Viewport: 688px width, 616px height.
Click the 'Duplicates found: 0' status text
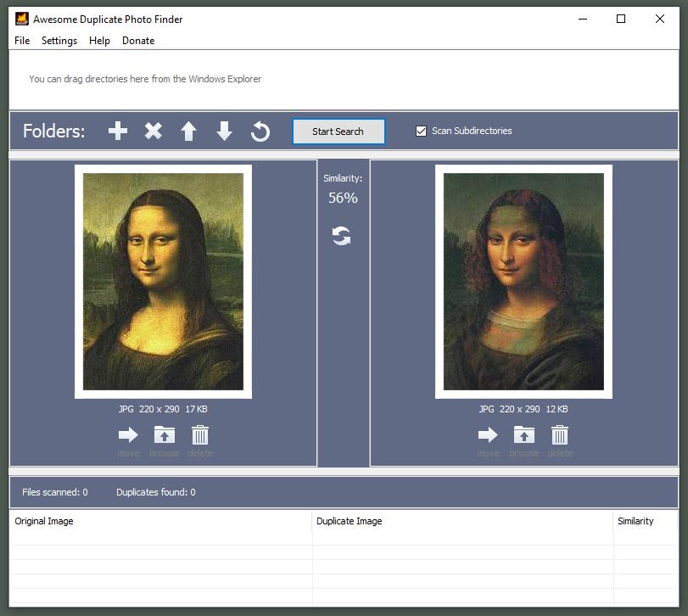point(156,492)
